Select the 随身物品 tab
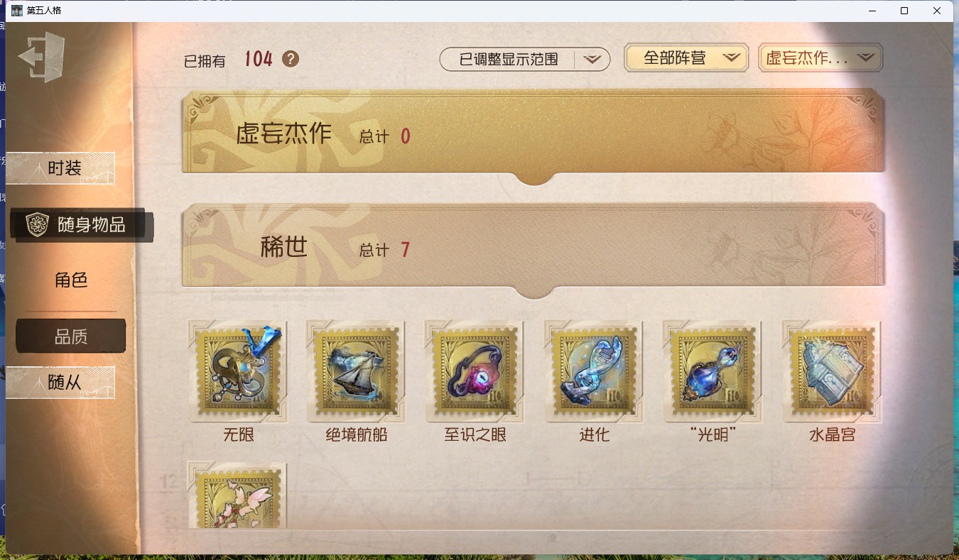 point(82,225)
